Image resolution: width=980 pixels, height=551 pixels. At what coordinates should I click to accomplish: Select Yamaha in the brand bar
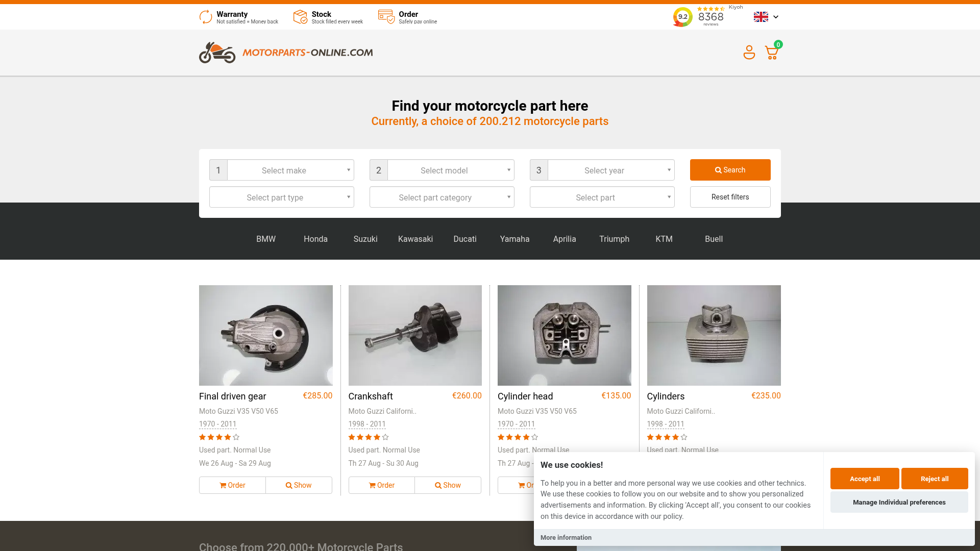514,239
